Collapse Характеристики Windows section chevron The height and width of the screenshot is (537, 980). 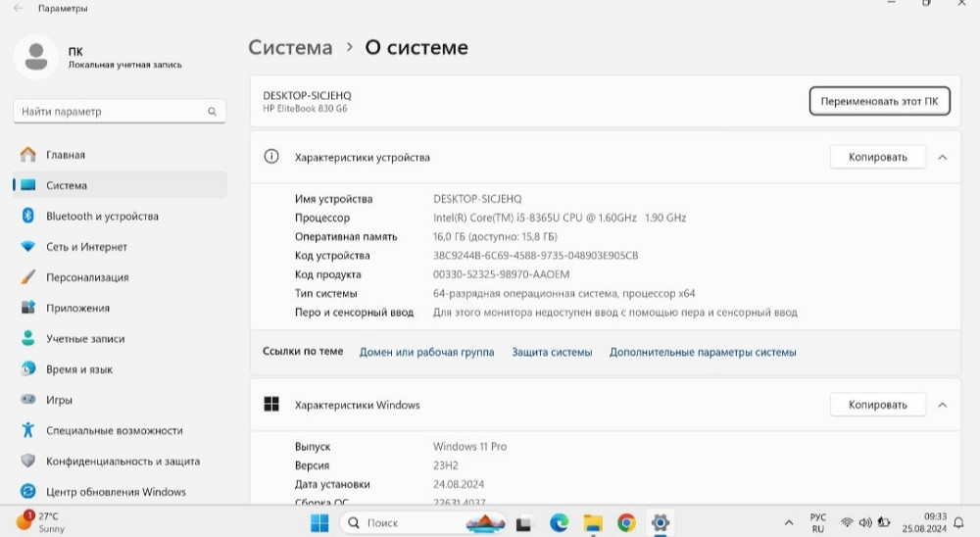point(943,405)
